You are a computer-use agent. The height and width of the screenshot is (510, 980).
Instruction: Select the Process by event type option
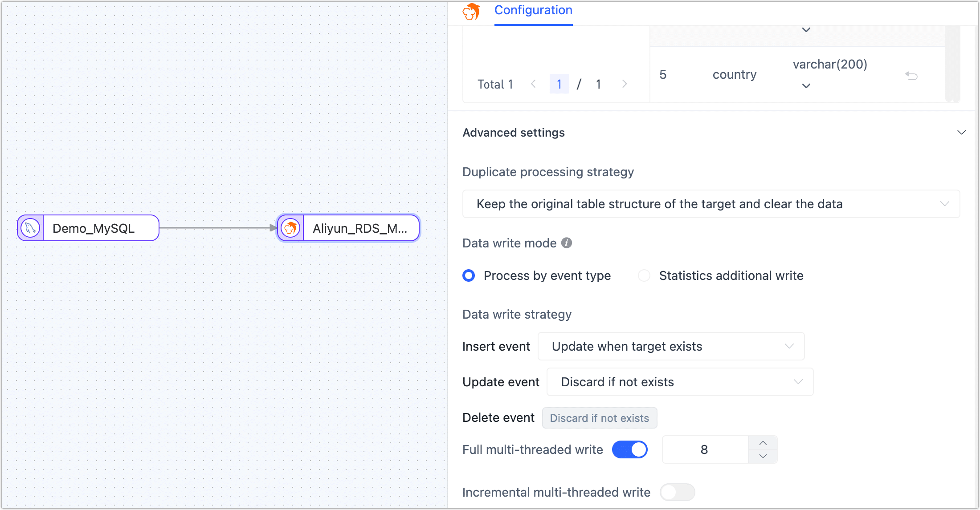[469, 276]
